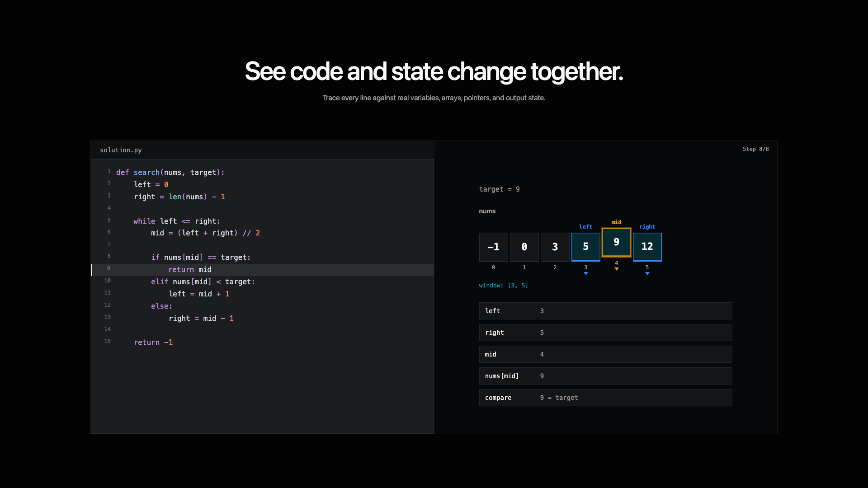Toggle the compare row 9 = target
The height and width of the screenshot is (488, 868).
click(605, 398)
